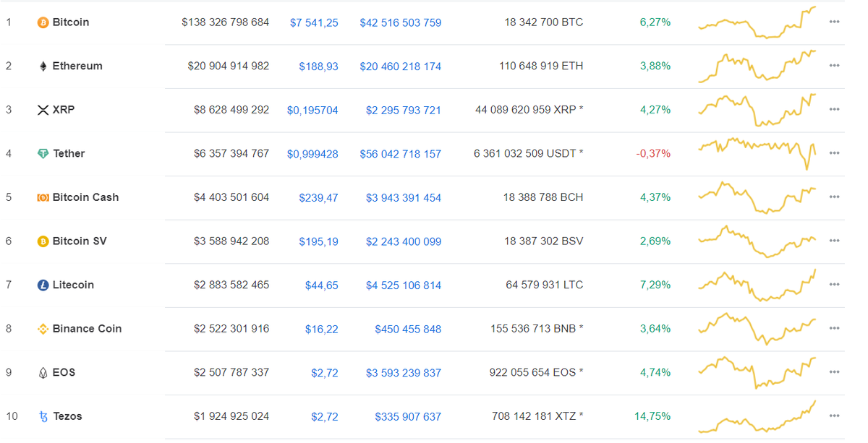
Task: Click the Binance Coin name link
Action: click(x=87, y=328)
